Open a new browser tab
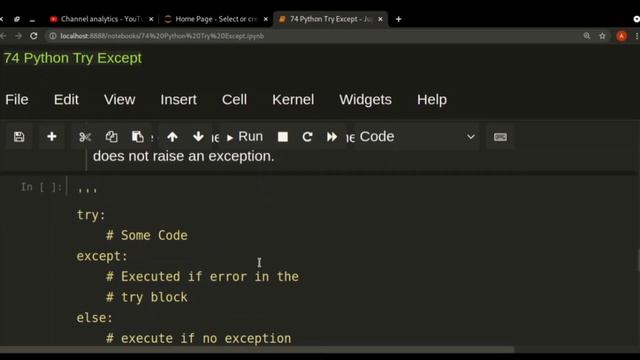640x360 pixels. click(x=398, y=19)
